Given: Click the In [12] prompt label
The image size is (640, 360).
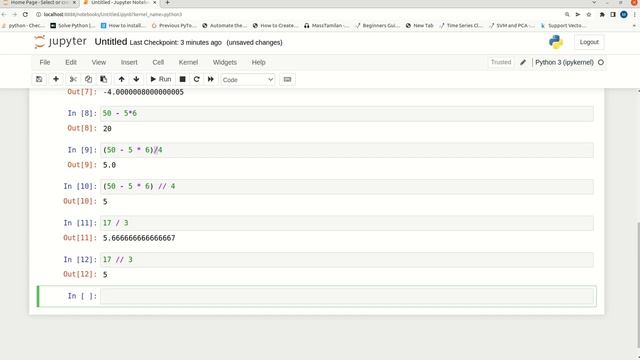Looking at the screenshot, I should (80, 260).
